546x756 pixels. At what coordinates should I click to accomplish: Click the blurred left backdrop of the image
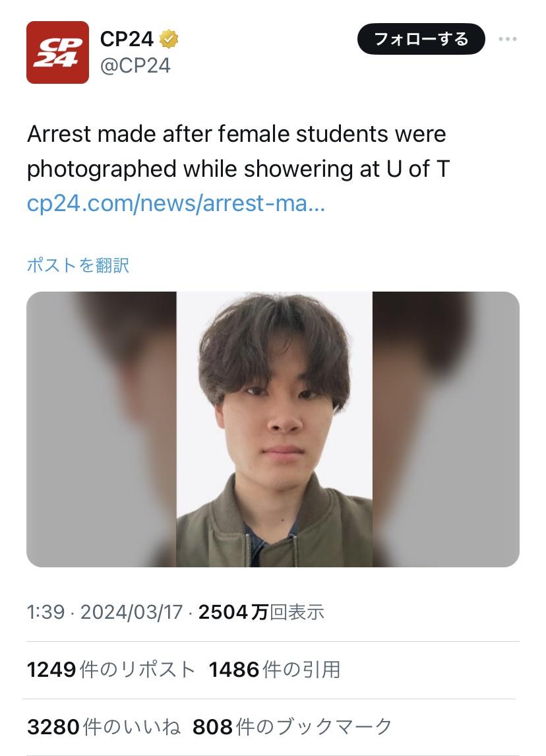tap(101, 429)
